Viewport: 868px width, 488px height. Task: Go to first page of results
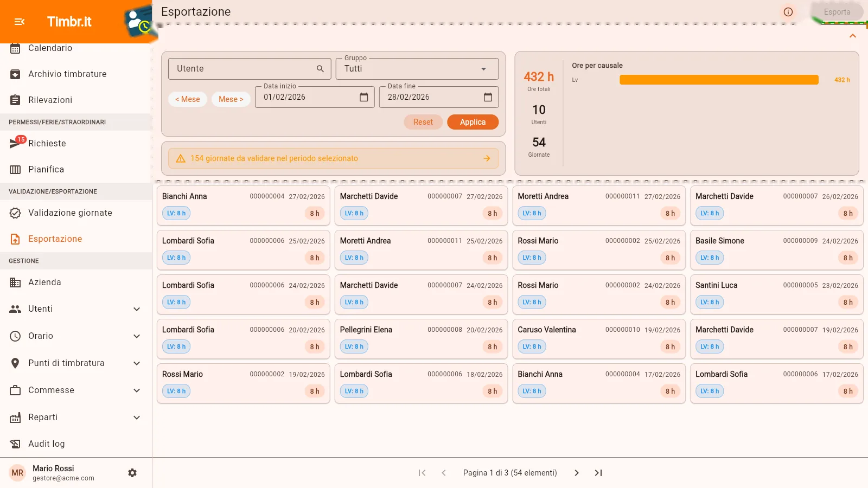tap(422, 473)
